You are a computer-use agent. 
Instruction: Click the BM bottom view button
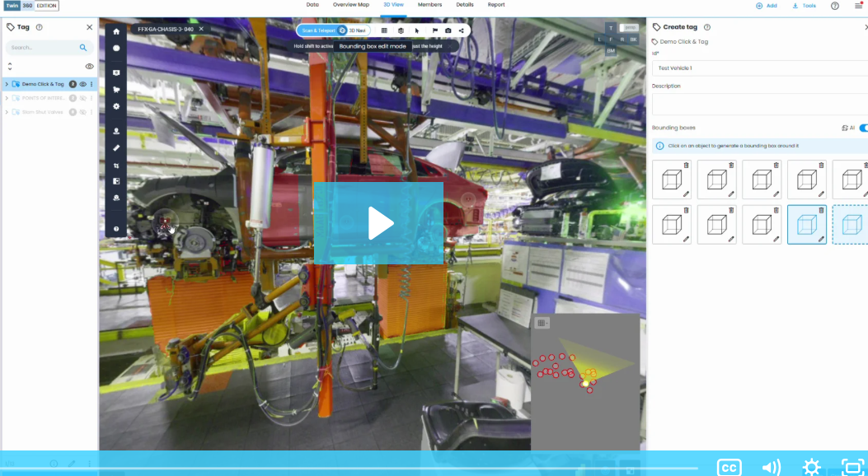click(x=611, y=51)
